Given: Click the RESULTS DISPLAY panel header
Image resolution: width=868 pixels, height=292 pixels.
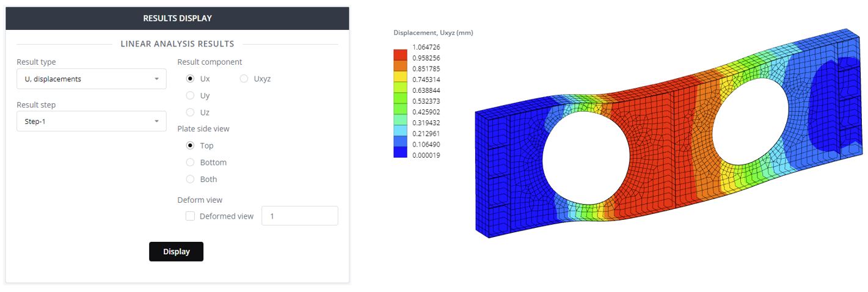Looking at the screenshot, I should [x=177, y=18].
